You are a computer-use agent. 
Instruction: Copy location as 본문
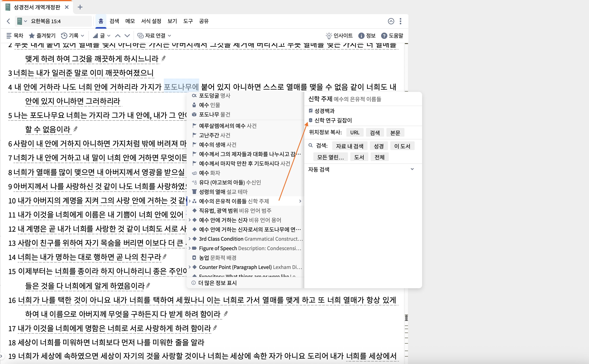395,133
